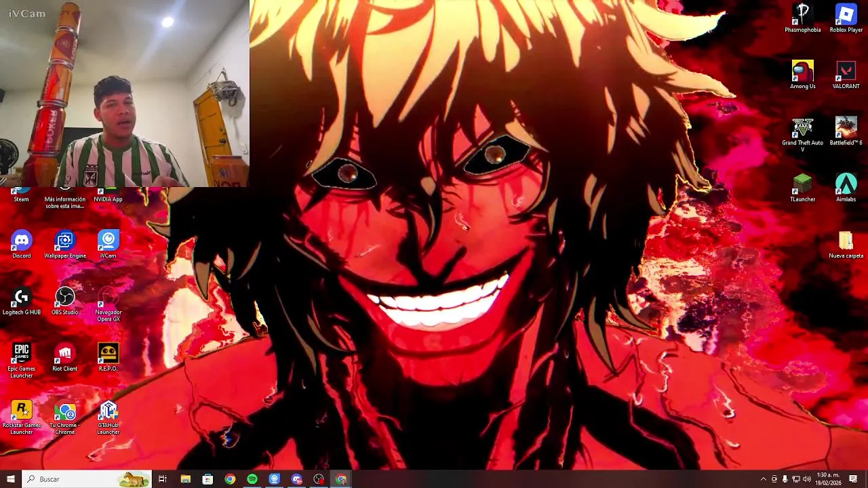Screen dimensions: 868x488
Task: Click the Battlefield 6 desktop icon
Action: pyautogui.click(x=846, y=131)
